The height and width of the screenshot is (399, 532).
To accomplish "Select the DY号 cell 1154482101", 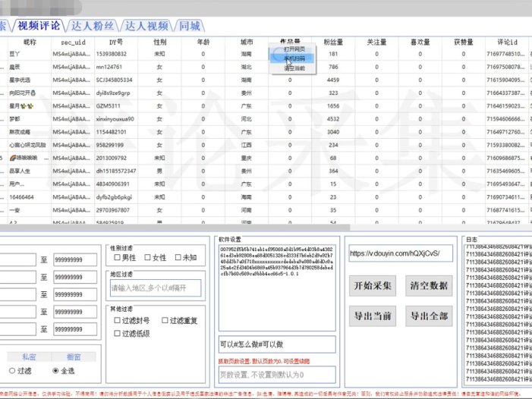I will [x=116, y=132].
